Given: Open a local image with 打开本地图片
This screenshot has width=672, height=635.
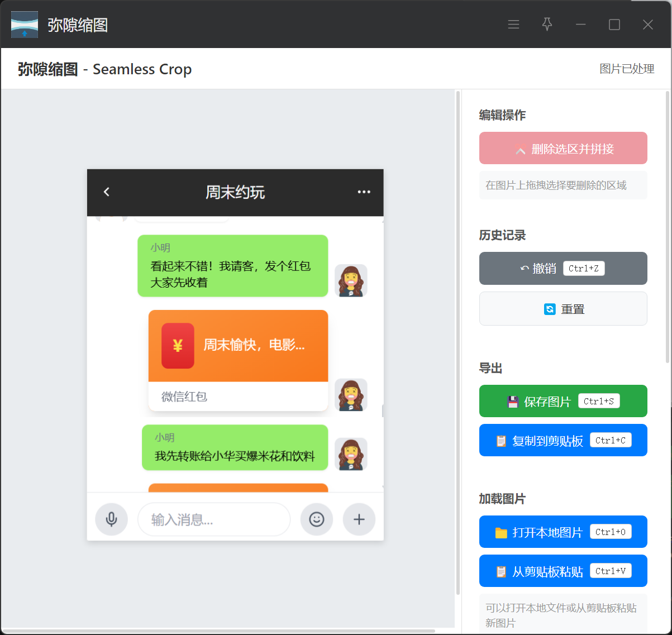Looking at the screenshot, I should [x=563, y=532].
